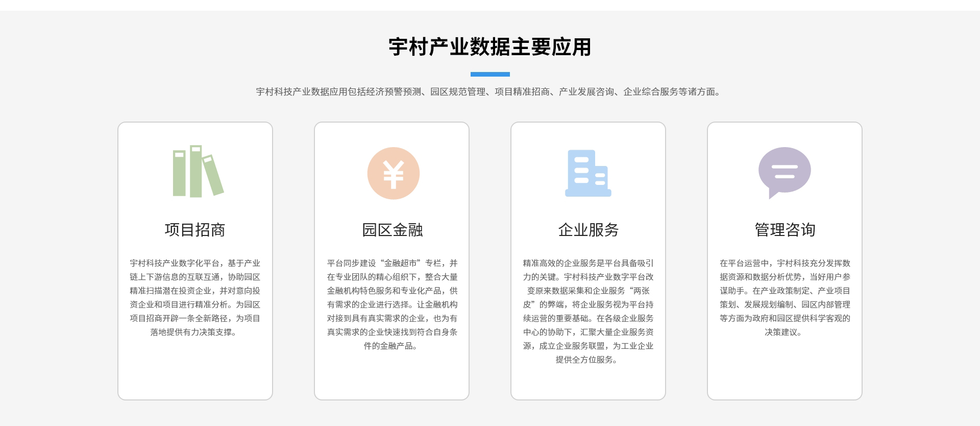The image size is (980, 426).
Task: Open the 项目招商 card title
Action: tap(195, 230)
